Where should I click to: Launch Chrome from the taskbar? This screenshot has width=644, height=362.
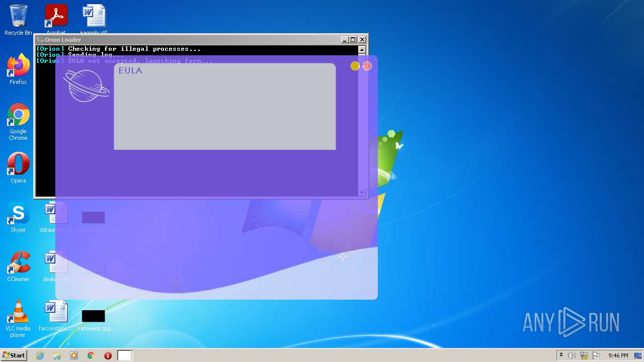coord(91,355)
